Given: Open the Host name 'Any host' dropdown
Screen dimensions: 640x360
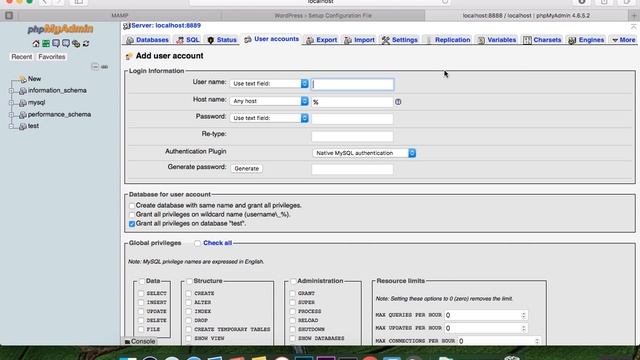Looking at the screenshot, I should click(x=269, y=101).
